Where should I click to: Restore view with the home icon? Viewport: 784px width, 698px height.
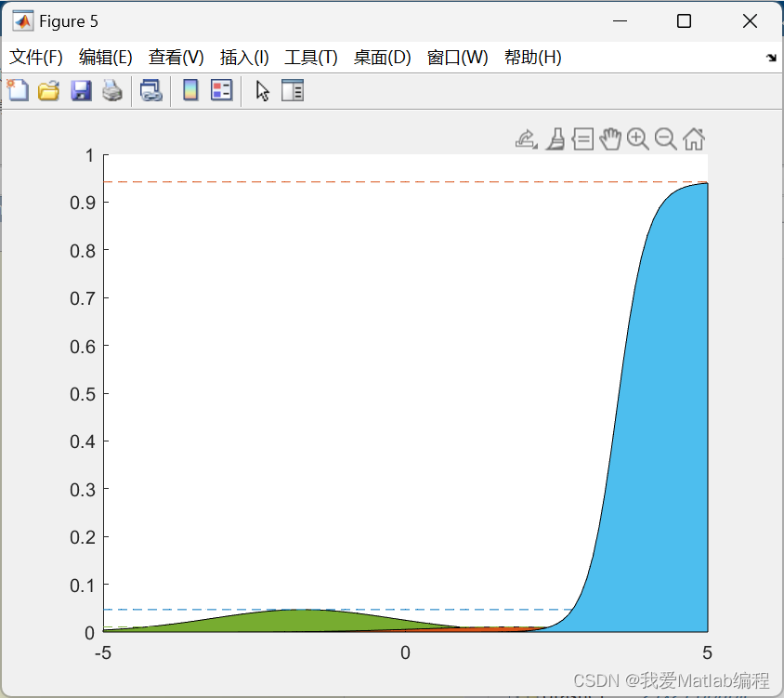694,139
